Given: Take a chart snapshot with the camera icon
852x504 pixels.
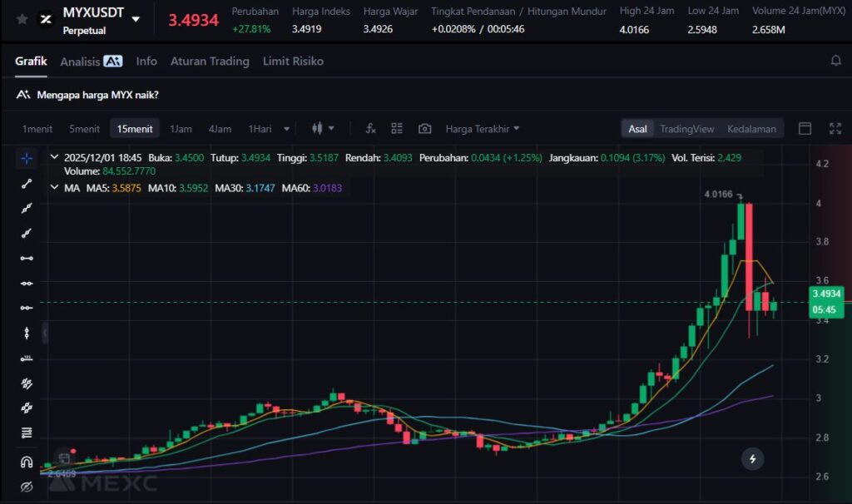Looking at the screenshot, I should click(x=424, y=129).
